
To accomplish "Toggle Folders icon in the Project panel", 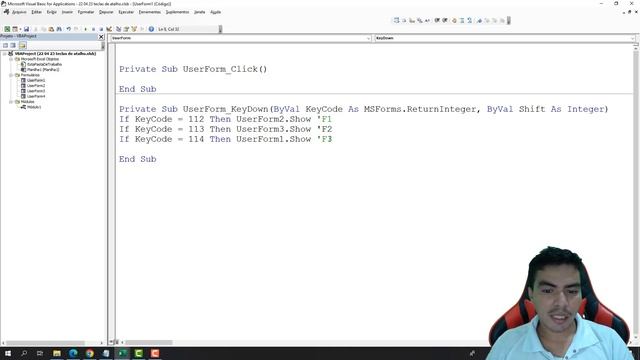I will point(22,45).
